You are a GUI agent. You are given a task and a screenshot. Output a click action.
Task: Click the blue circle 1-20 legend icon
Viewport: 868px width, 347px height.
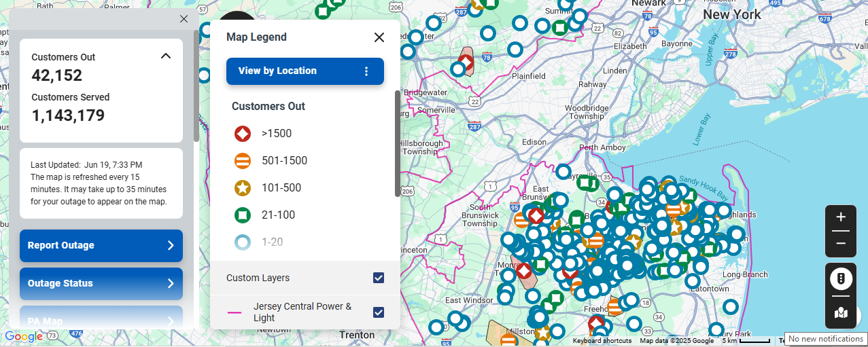coord(243,242)
